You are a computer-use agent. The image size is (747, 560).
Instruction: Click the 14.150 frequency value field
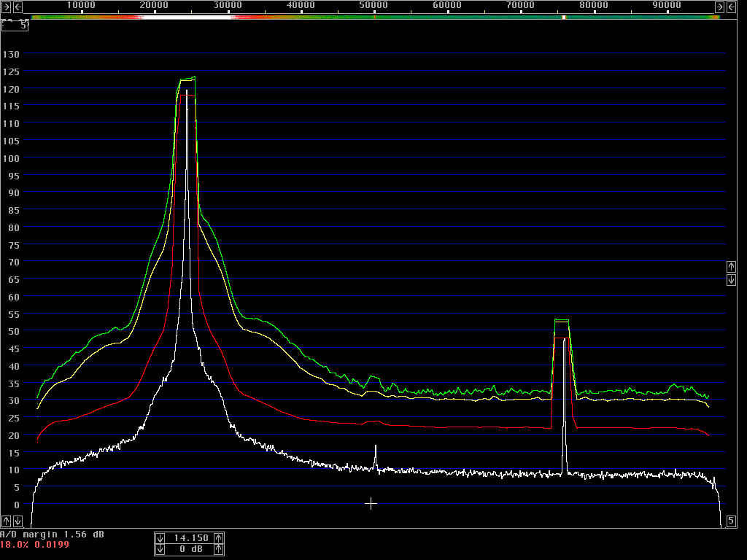(190, 538)
